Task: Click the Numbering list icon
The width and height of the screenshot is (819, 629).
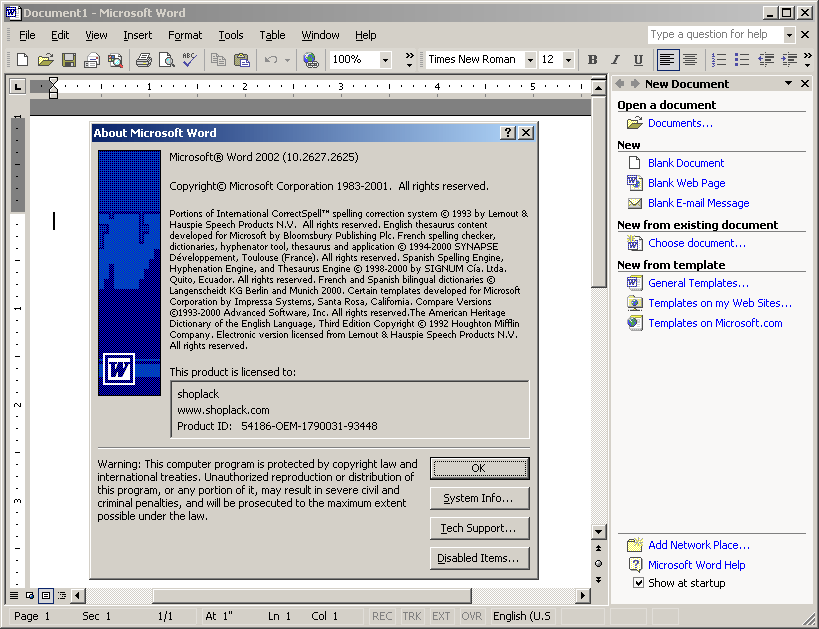Action: point(719,60)
